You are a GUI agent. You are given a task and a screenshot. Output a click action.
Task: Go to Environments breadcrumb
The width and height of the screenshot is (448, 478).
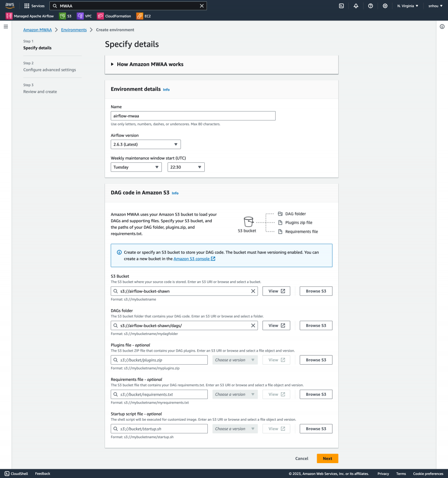tap(74, 30)
